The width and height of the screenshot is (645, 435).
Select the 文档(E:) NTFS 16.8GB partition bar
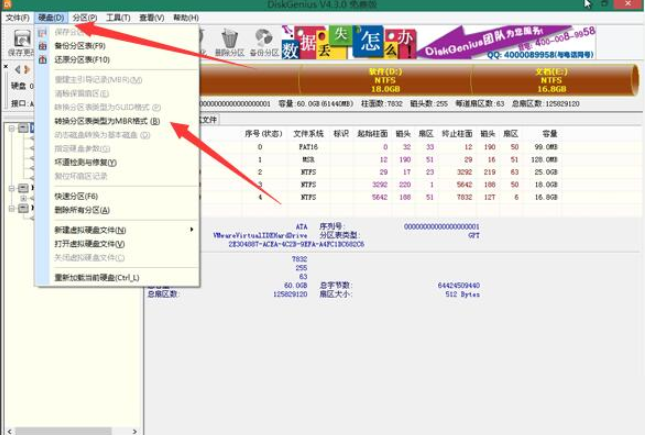(553, 80)
